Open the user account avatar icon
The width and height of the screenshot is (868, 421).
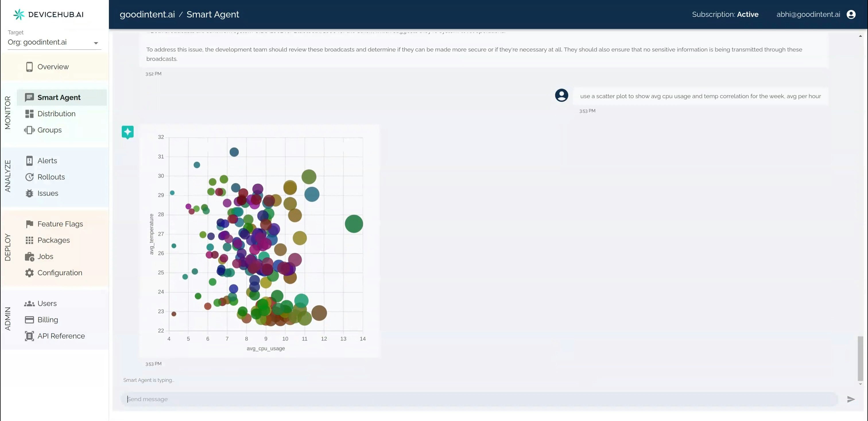[850, 14]
